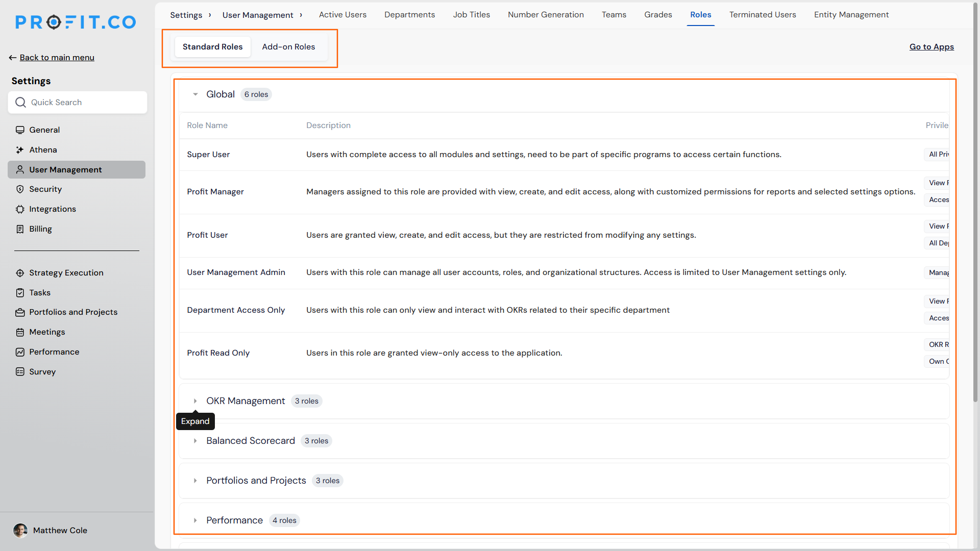This screenshot has height=551, width=980.
Task: Click the User Management Admin role name
Action: [236, 272]
